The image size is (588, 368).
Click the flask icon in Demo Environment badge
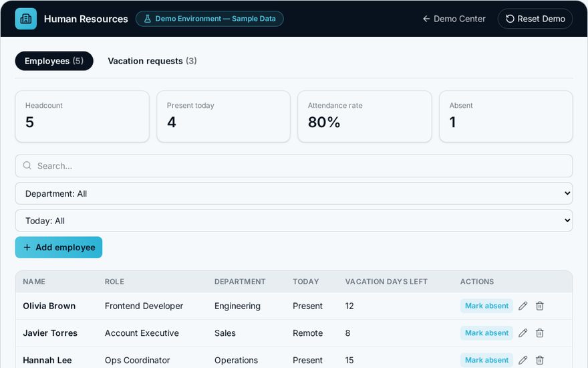click(148, 19)
